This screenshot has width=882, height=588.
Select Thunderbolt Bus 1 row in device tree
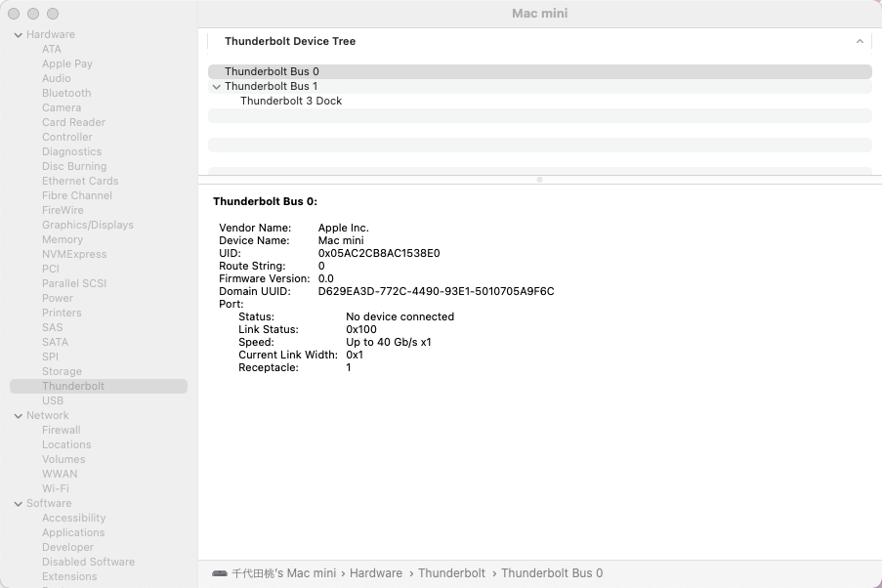(x=540, y=86)
